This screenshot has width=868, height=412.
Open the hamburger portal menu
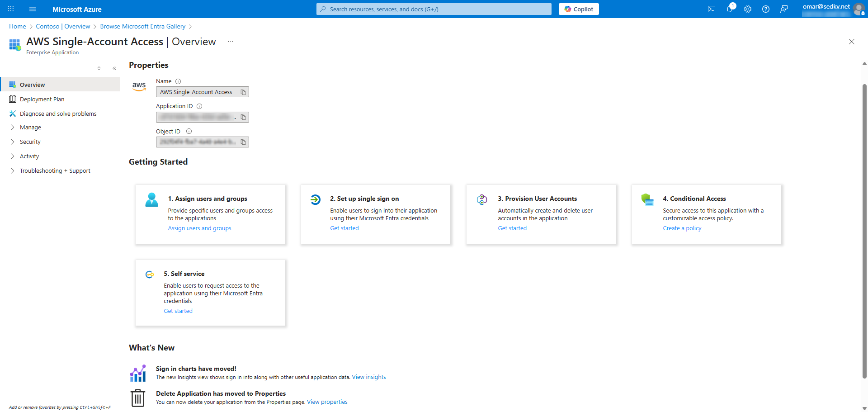coord(33,9)
